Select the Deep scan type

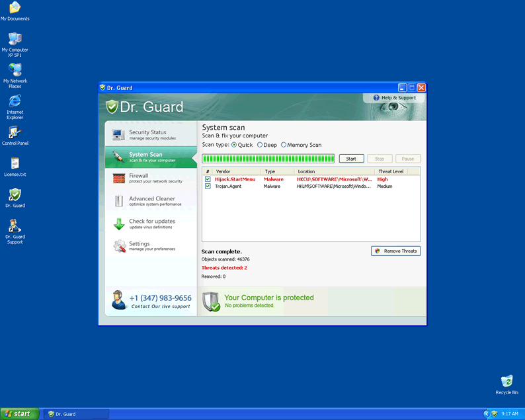pyautogui.click(x=260, y=145)
